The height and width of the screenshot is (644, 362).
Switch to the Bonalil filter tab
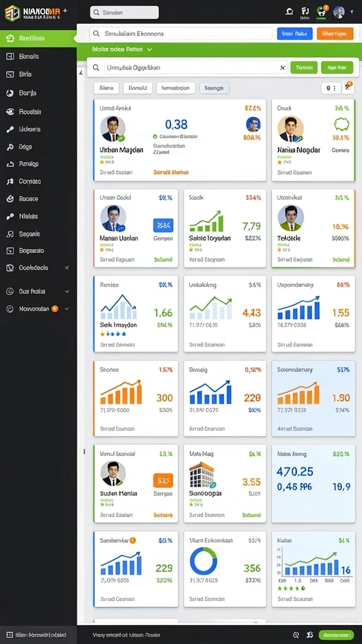138,88
